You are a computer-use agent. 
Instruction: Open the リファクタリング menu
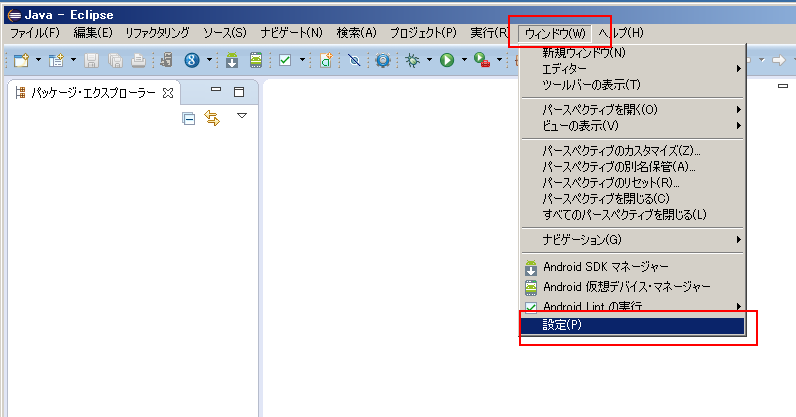point(157,33)
